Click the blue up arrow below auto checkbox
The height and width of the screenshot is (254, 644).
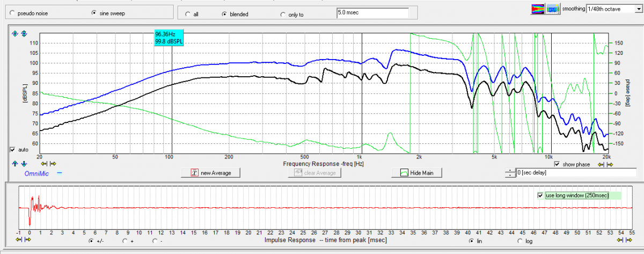coord(15,163)
